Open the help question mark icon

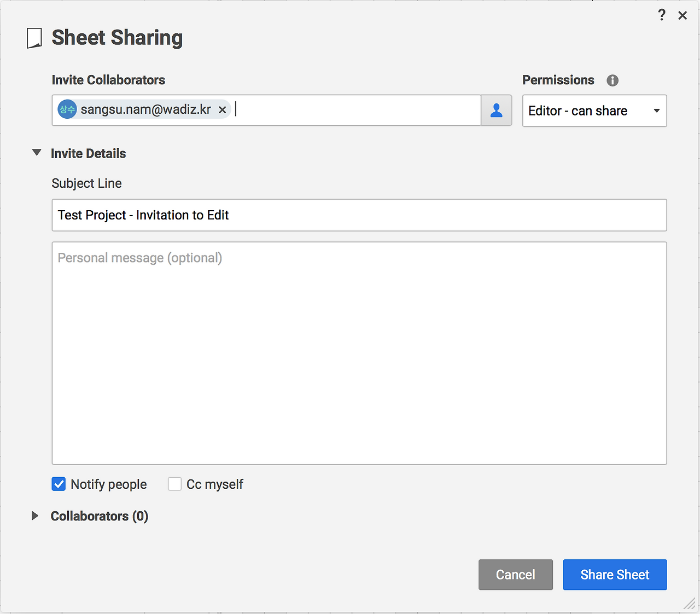coord(662,15)
